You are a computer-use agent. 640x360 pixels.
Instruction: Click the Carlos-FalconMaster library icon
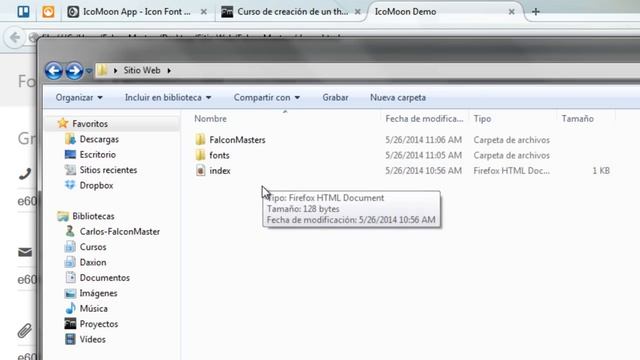70,231
